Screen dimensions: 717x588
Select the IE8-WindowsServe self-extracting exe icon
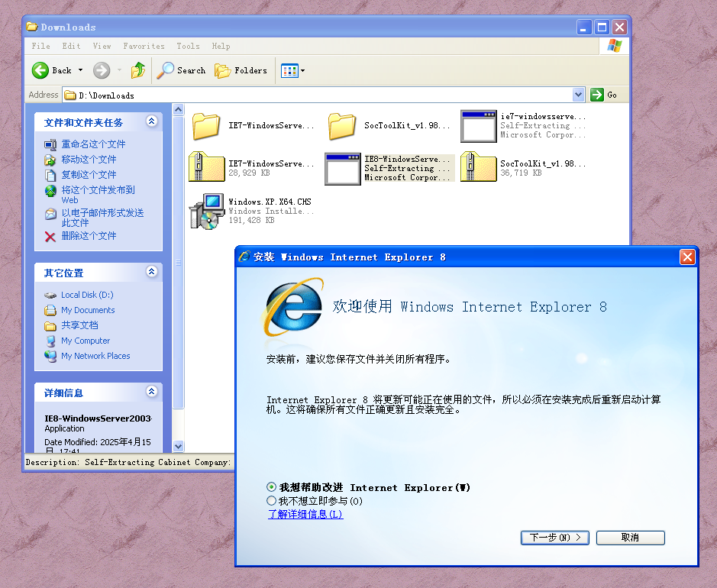[343, 169]
